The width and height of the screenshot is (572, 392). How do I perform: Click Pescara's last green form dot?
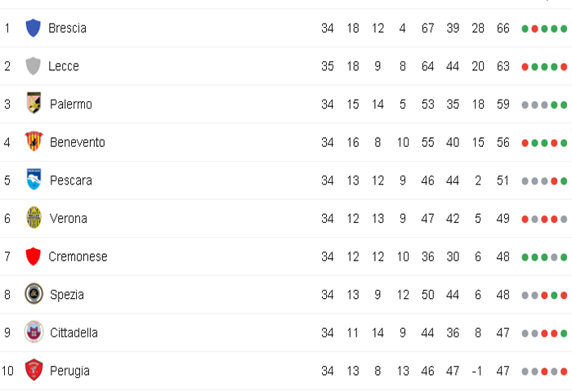564,181
